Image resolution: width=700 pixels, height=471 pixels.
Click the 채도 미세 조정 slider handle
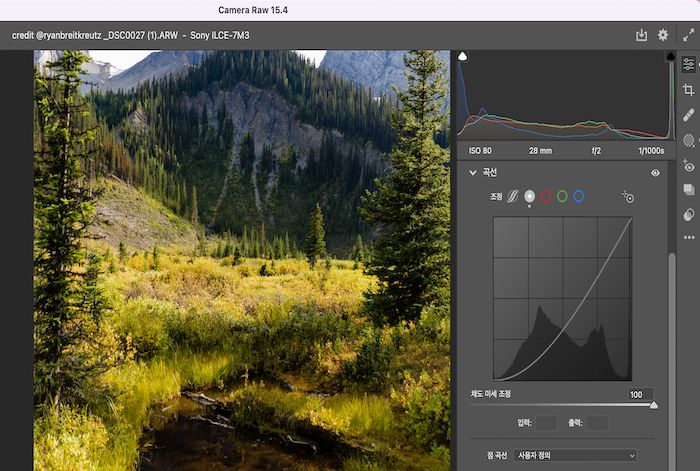654,405
